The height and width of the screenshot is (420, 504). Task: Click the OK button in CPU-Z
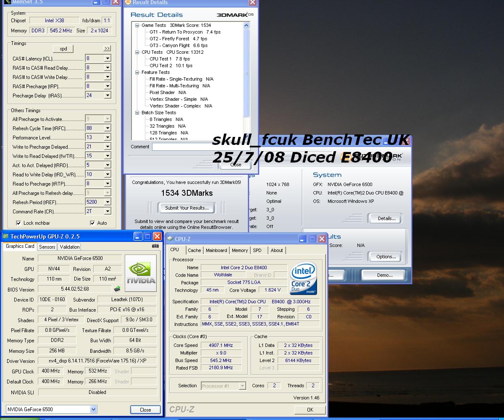click(310, 409)
